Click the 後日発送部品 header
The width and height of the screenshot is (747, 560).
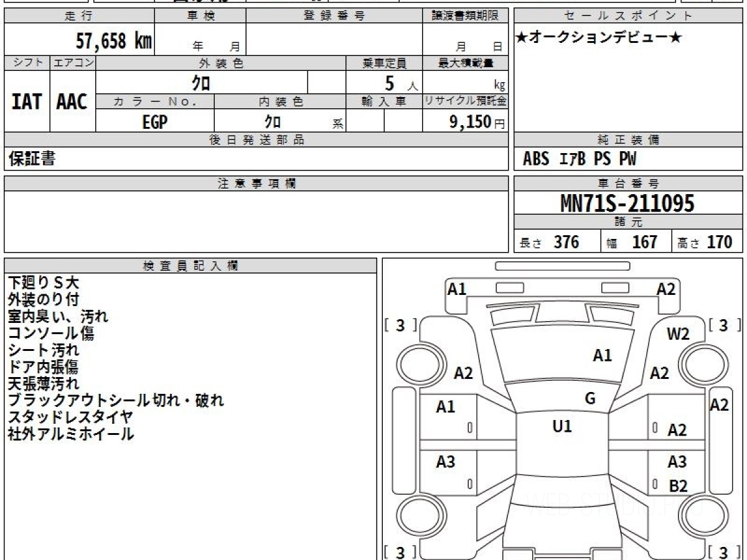(x=256, y=140)
